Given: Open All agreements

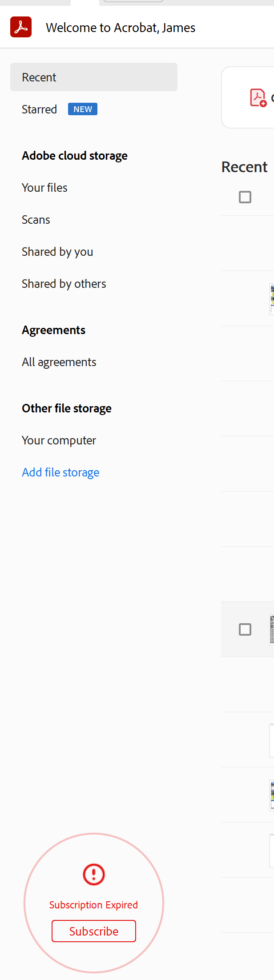Looking at the screenshot, I should click(x=59, y=362).
